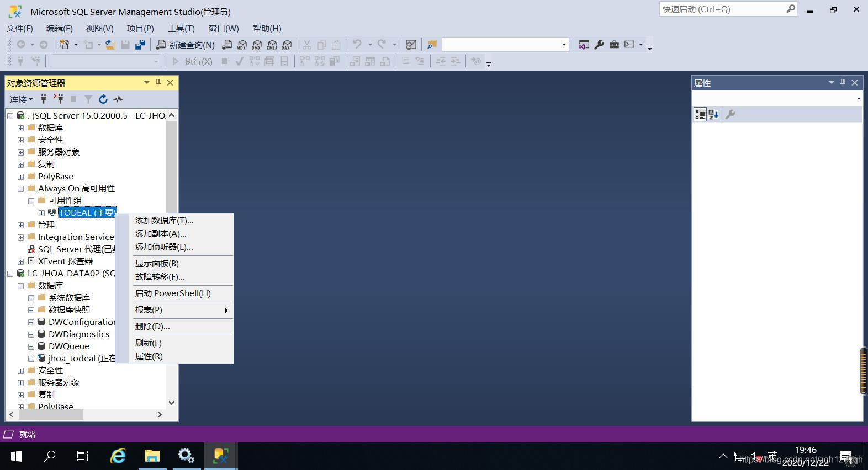Choose 刷新(F) from context menu
The width and height of the screenshot is (868, 470).
pyautogui.click(x=174, y=343)
